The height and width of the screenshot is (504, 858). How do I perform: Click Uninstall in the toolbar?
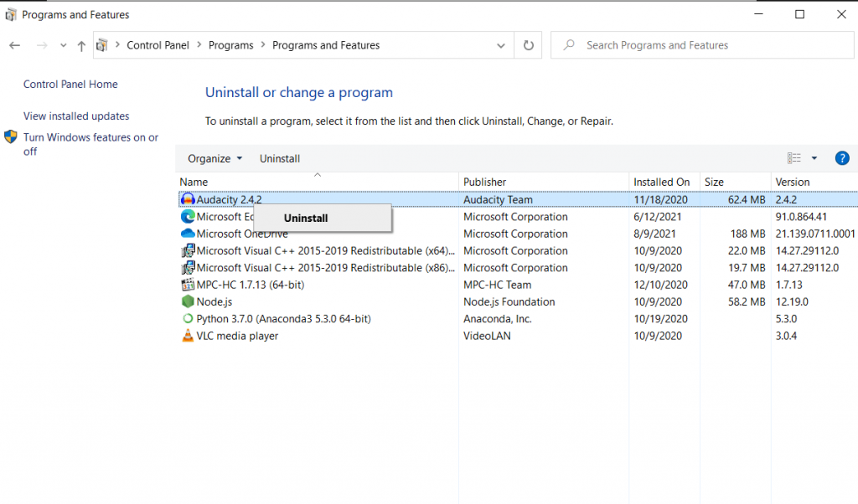pyautogui.click(x=280, y=158)
